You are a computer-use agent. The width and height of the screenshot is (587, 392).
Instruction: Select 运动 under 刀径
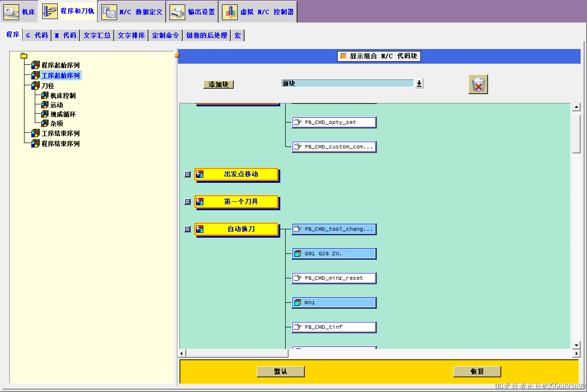click(56, 105)
